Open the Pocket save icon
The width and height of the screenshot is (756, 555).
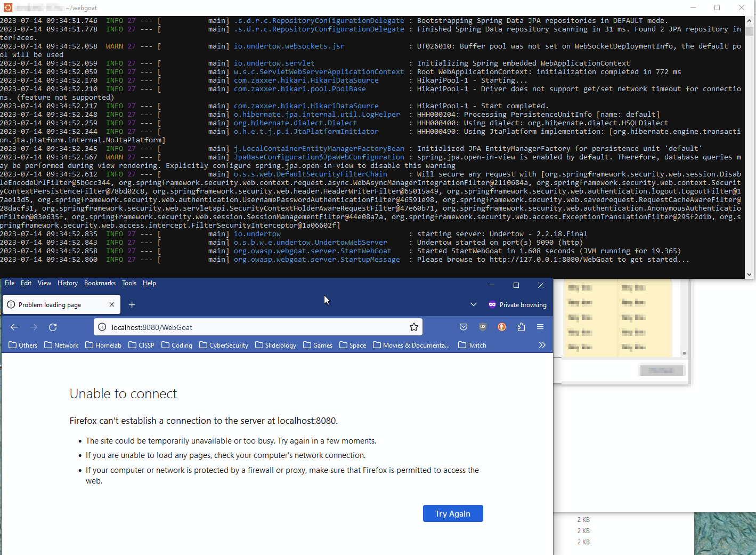(464, 327)
